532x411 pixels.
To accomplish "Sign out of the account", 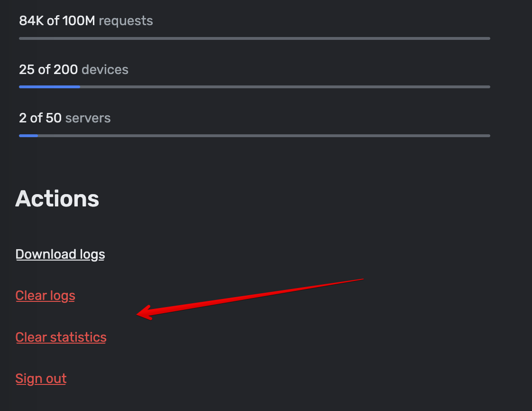I will pyautogui.click(x=41, y=378).
